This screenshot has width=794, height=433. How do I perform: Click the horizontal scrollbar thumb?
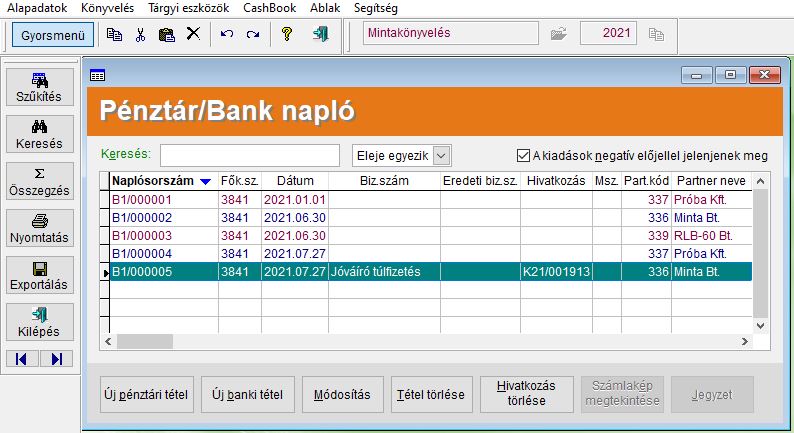click(x=145, y=341)
